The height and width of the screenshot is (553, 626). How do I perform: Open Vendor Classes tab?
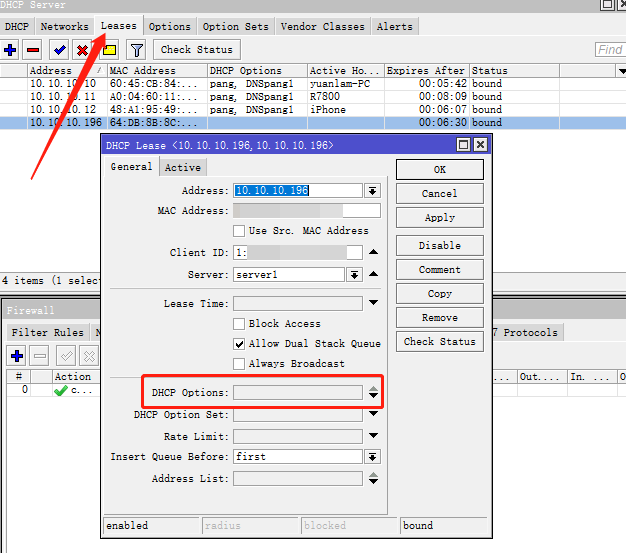coord(323,27)
